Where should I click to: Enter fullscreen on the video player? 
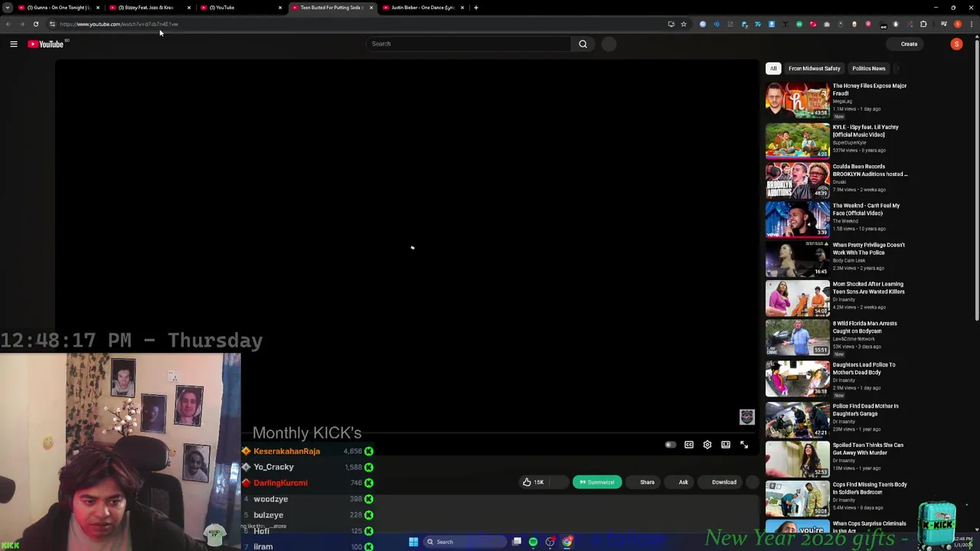743,445
